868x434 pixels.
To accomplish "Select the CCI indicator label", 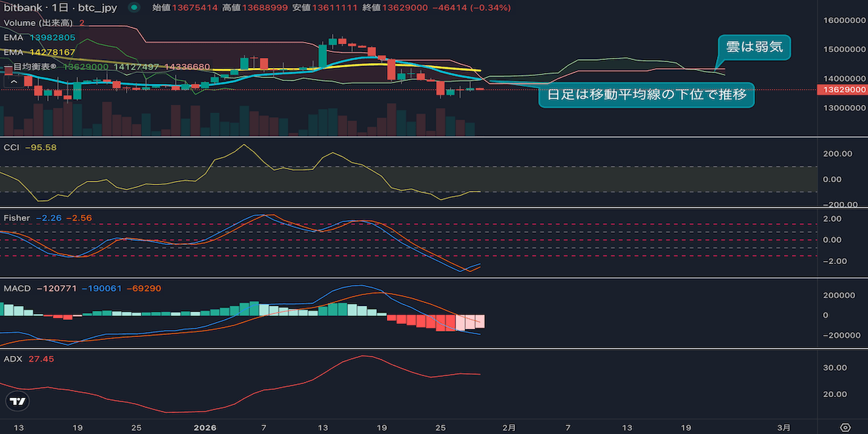I will pyautogui.click(x=12, y=147).
